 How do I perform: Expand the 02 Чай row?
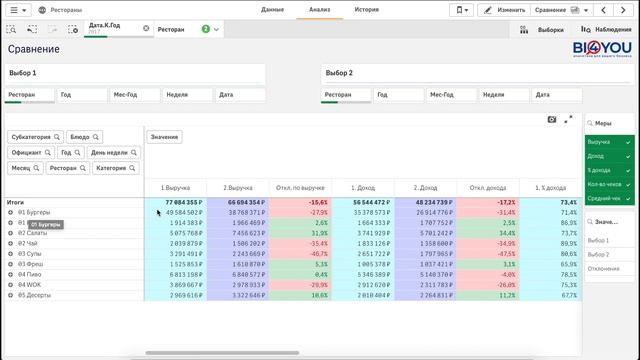[11, 244]
